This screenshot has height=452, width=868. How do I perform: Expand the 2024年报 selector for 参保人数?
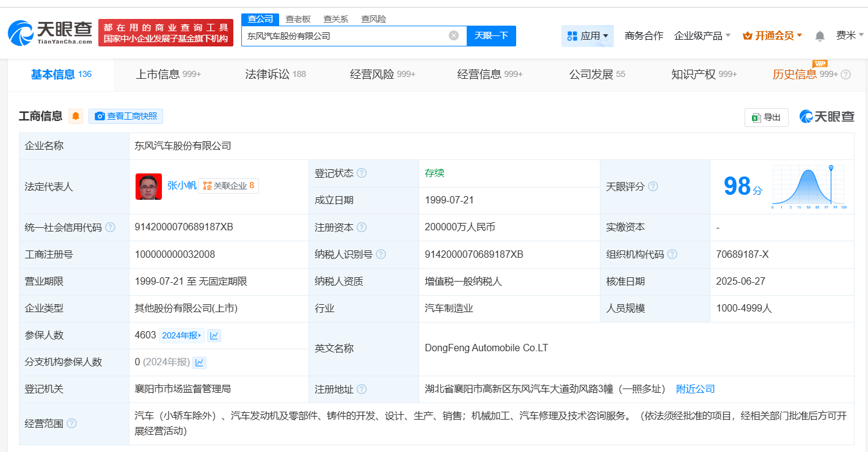coord(182,335)
